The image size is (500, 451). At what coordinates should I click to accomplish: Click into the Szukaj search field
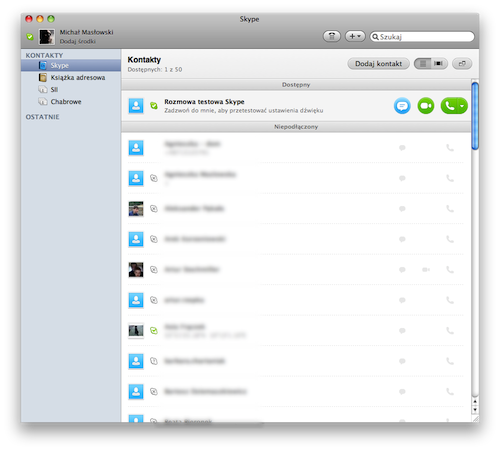point(422,37)
